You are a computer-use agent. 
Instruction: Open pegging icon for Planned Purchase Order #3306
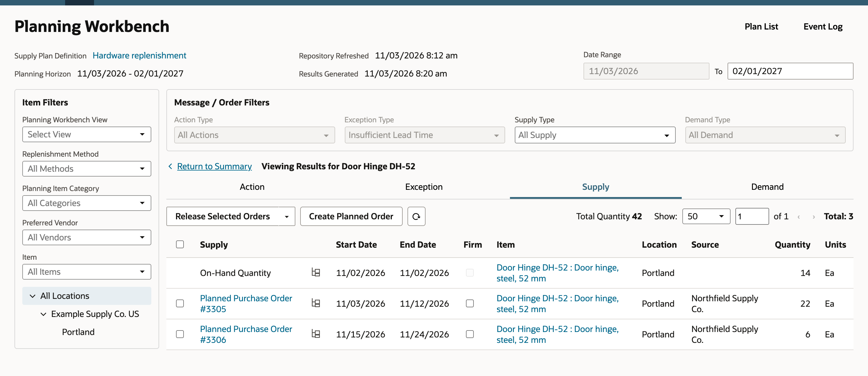click(x=316, y=334)
